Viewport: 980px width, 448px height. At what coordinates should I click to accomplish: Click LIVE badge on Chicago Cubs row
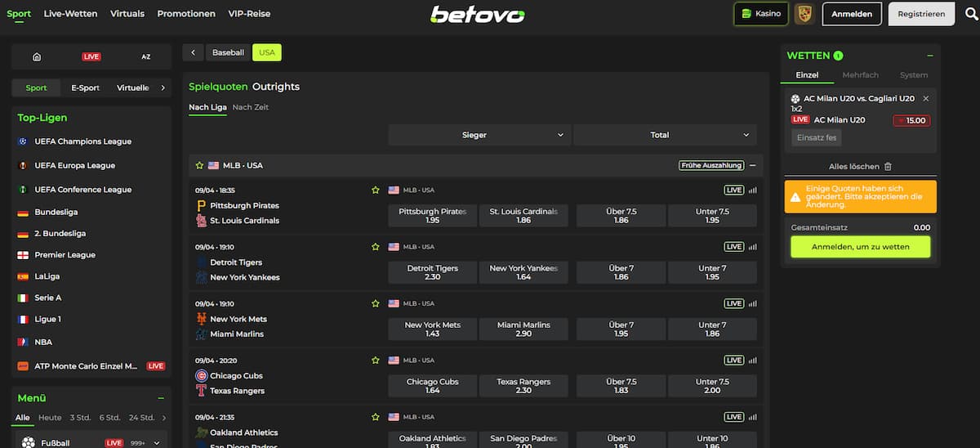734,360
